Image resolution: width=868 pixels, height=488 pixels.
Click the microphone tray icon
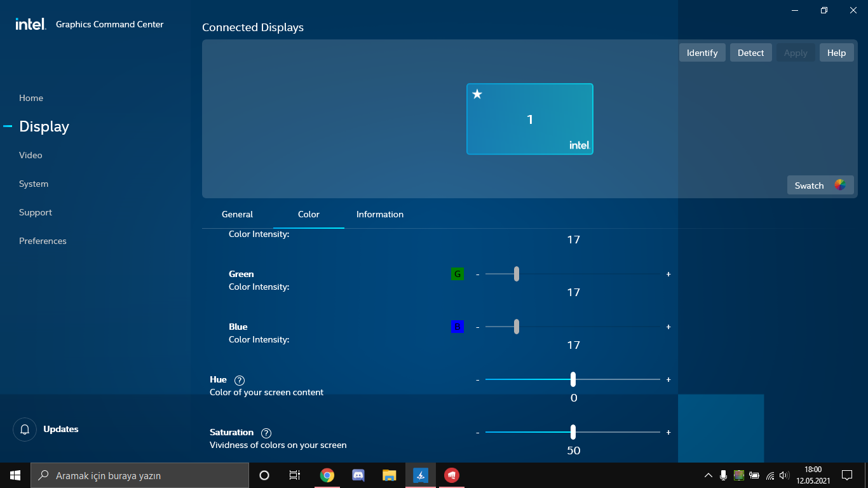pos(723,475)
